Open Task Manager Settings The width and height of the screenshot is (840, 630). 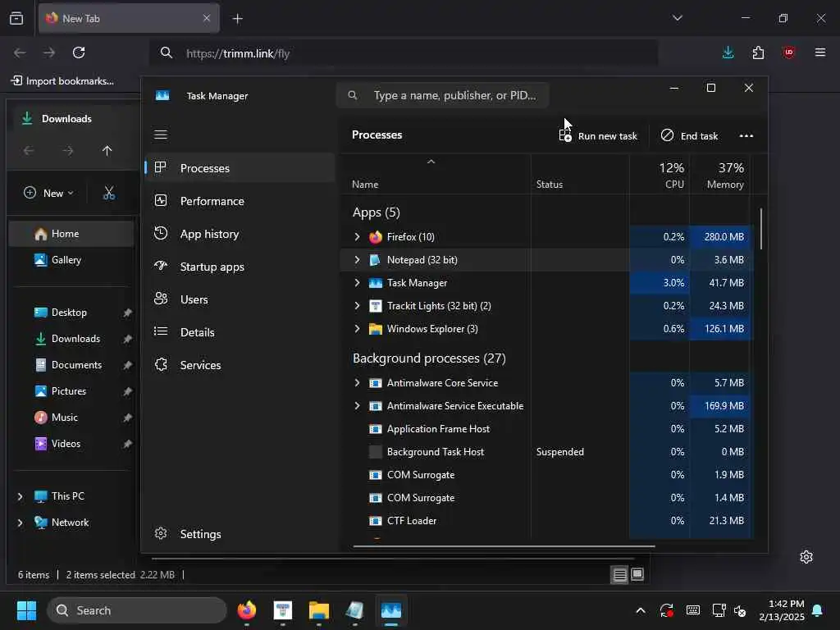(x=240, y=534)
